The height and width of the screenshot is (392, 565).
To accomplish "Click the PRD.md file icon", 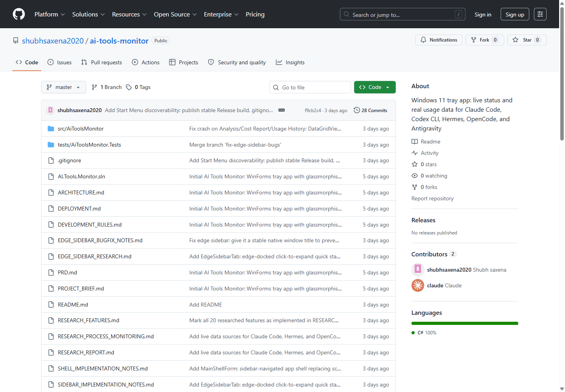I will 51,272.
